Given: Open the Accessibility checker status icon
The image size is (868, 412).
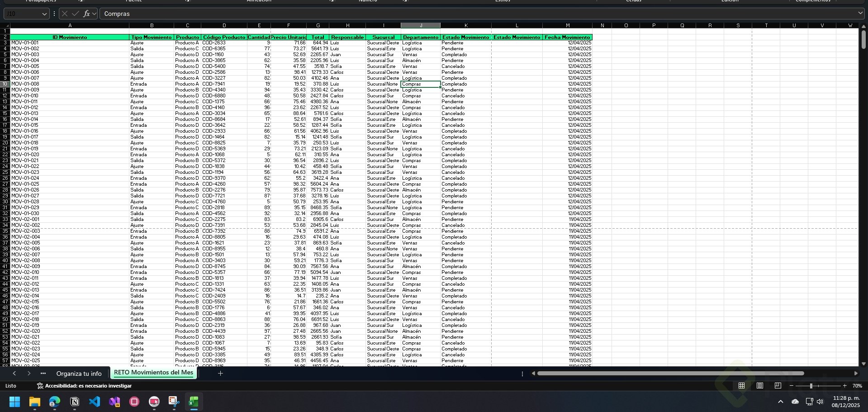Looking at the screenshot, I should coord(40,386).
